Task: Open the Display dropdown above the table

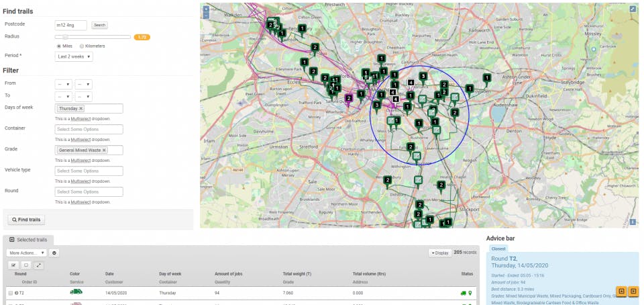Action: click(x=439, y=253)
